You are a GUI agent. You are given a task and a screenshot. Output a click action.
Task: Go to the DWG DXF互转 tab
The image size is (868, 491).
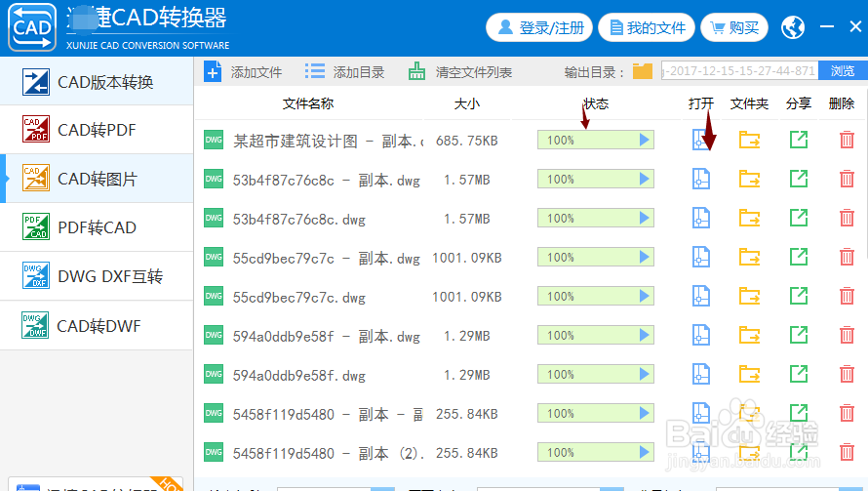[97, 276]
